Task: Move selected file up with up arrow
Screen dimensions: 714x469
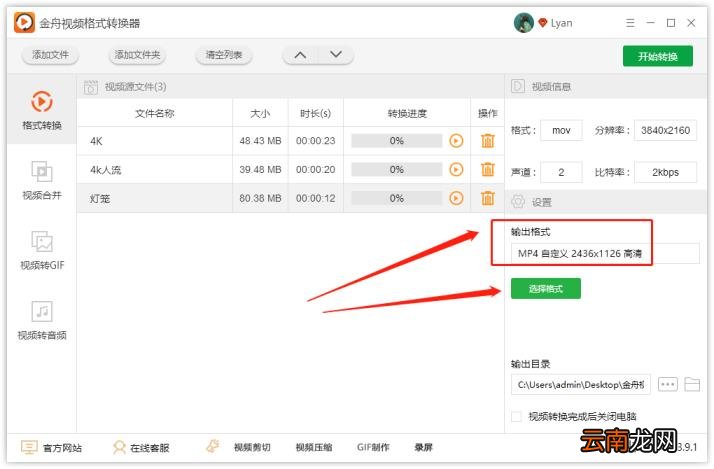Action: click(300, 55)
